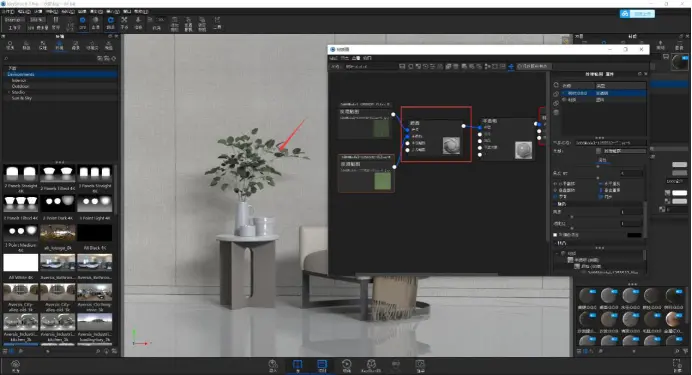Open the Animation icon in bottom bar
The height and width of the screenshot is (375, 692).
pos(347,366)
